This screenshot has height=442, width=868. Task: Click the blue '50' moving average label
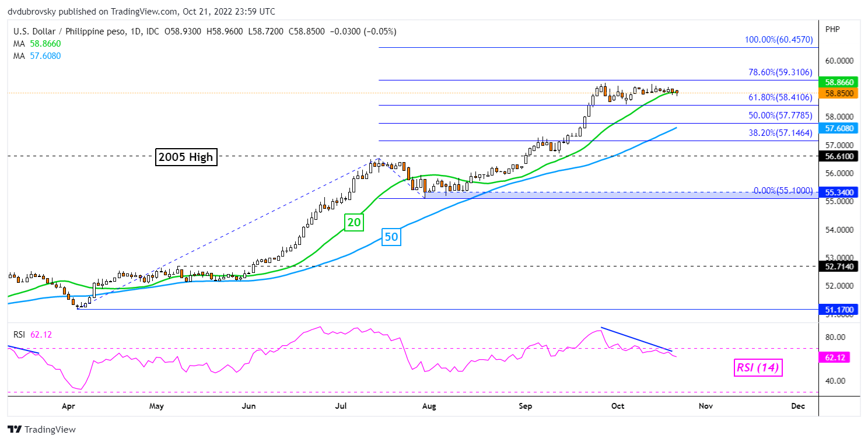pos(392,236)
